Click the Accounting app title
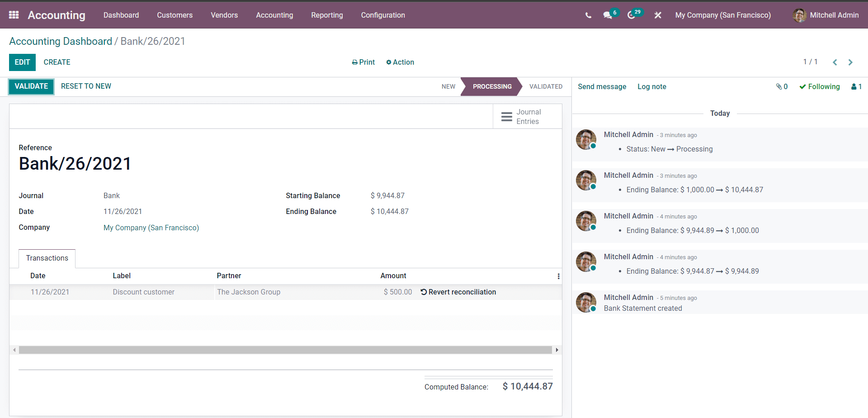This screenshot has height=418, width=868. pos(57,15)
